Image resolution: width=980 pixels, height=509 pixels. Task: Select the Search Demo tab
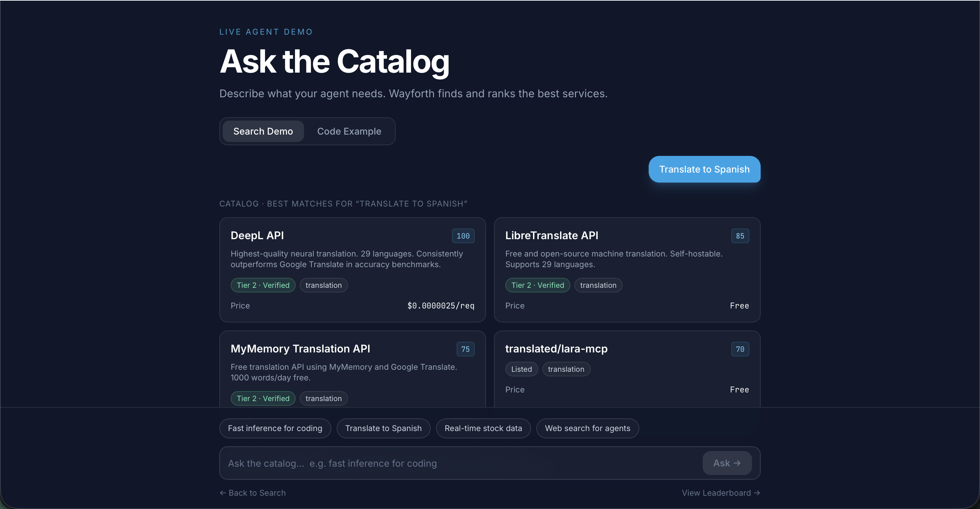(x=263, y=131)
